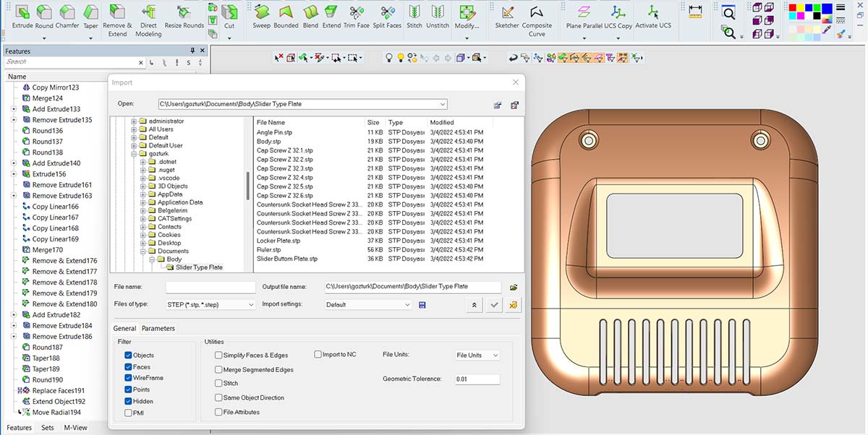Enable the Stitch utility checkbox

tap(218, 384)
